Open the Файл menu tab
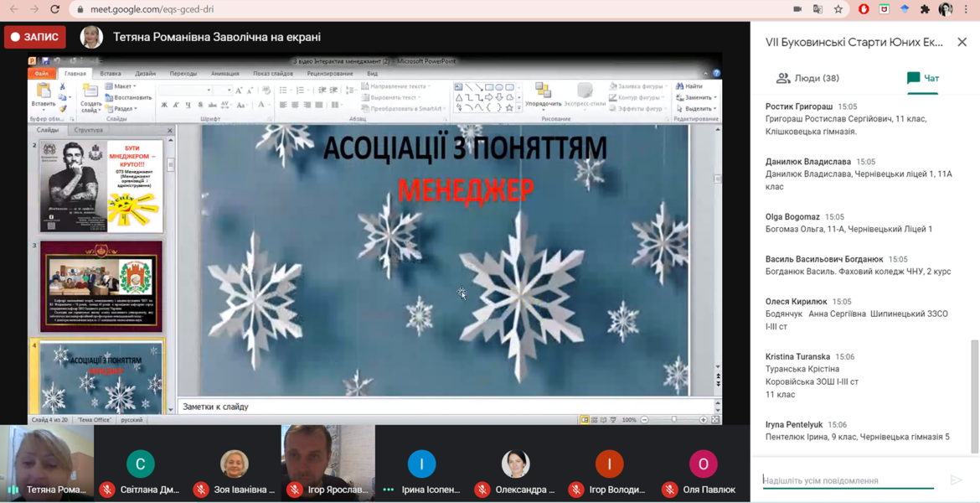This screenshot has height=503, width=980. [42, 73]
